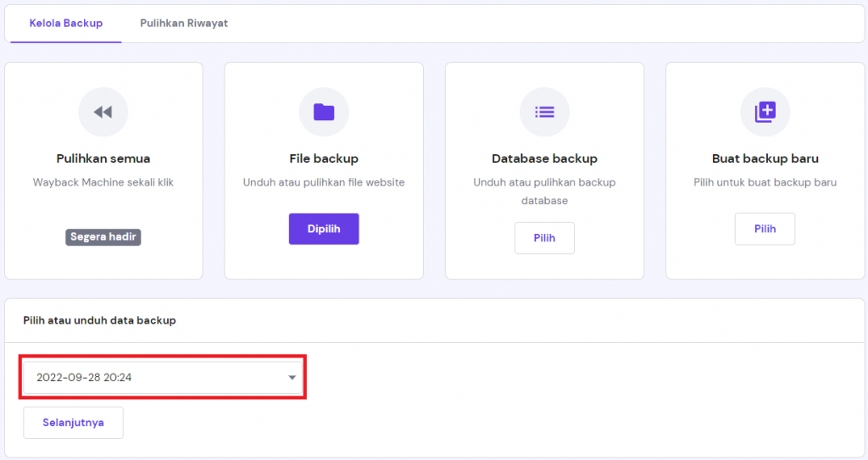The height and width of the screenshot is (460, 868).
Task: Click the Database backup heading
Action: [x=544, y=158]
